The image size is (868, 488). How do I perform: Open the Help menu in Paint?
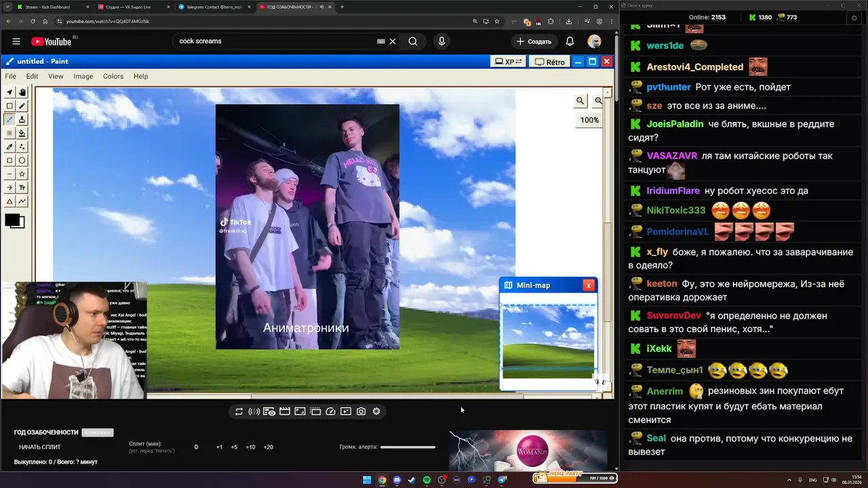coord(140,77)
